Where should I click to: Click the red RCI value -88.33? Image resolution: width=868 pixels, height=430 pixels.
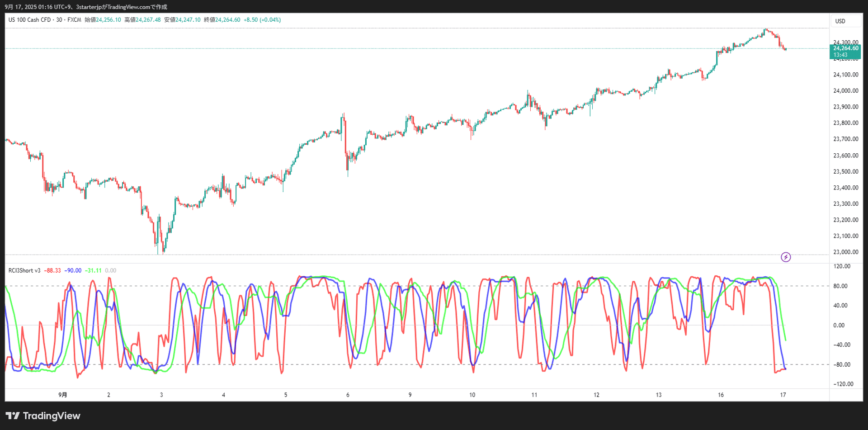(52, 270)
